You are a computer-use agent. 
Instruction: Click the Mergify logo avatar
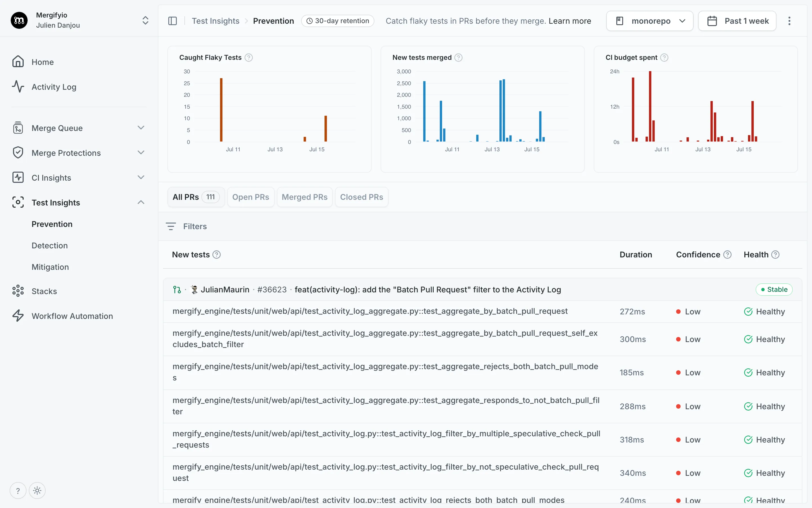[x=19, y=20]
